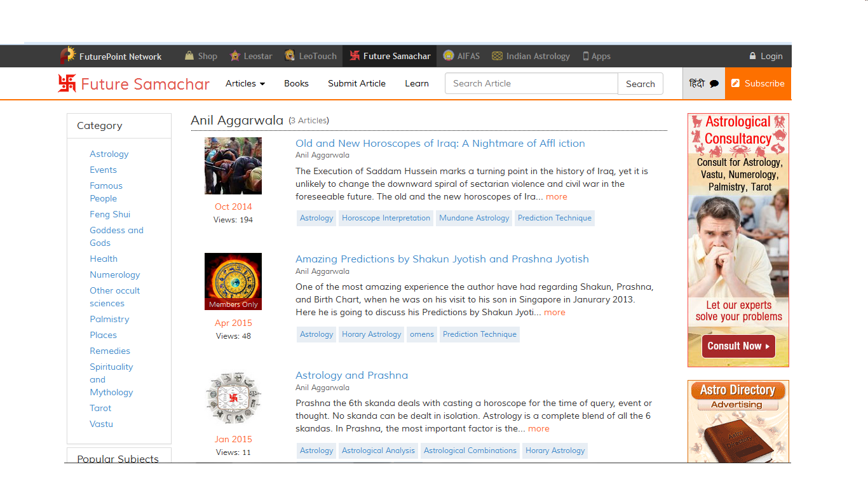Open the Submit Article menu item
Image resolution: width=868 pixels, height=488 pixels.
pos(356,83)
